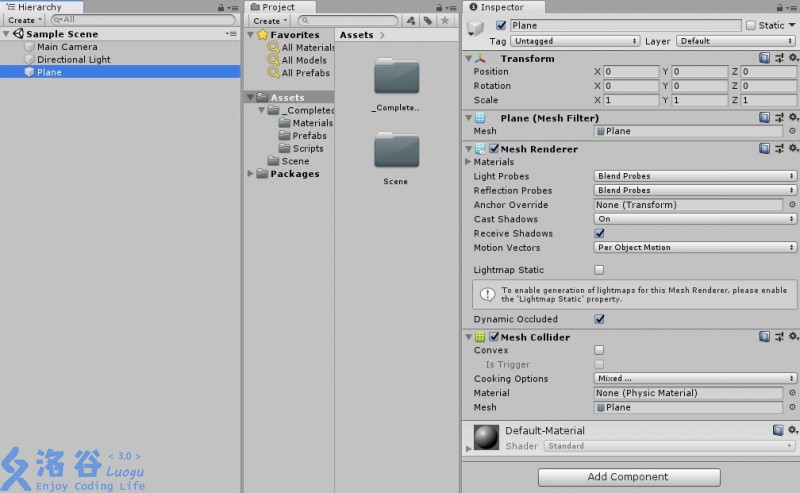Open Transform component help icon

764,58
